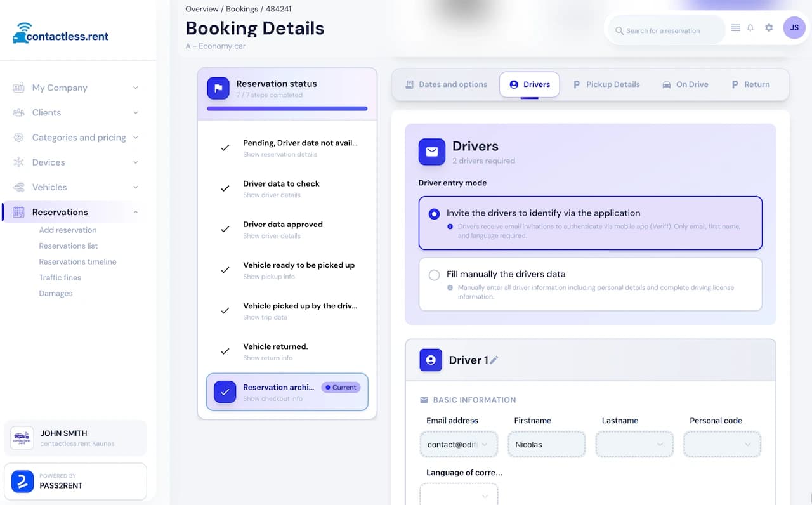Open the Language of correspondence dropdown

(x=459, y=495)
